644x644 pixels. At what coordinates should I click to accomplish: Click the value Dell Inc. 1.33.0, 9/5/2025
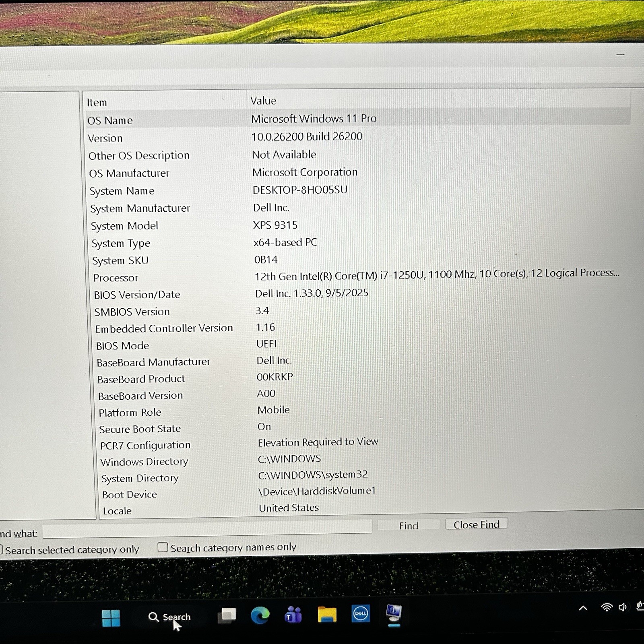[x=312, y=293]
